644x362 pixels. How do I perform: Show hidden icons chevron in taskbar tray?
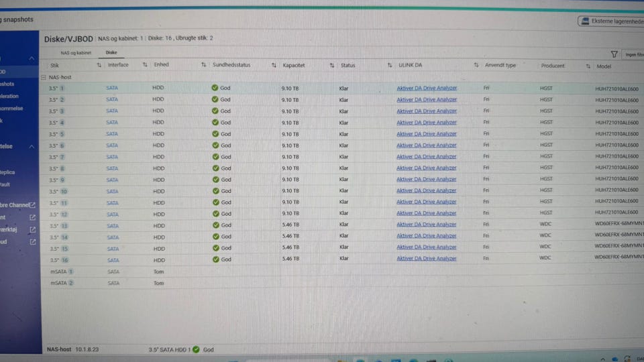[602, 359]
